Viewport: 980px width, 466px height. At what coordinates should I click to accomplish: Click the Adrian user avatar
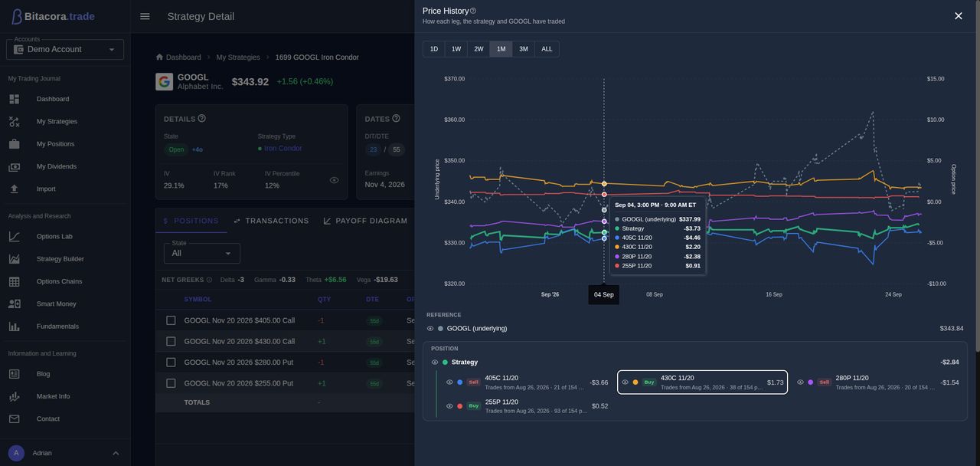point(16,453)
